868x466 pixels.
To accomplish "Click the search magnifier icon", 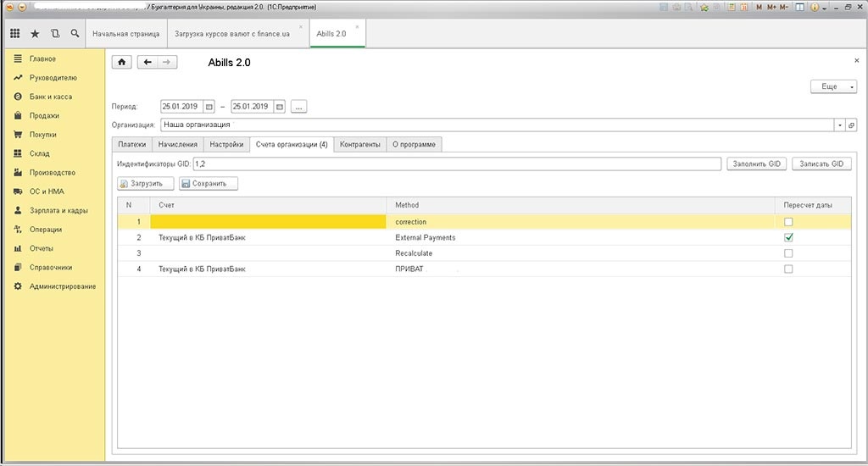I will (x=75, y=34).
